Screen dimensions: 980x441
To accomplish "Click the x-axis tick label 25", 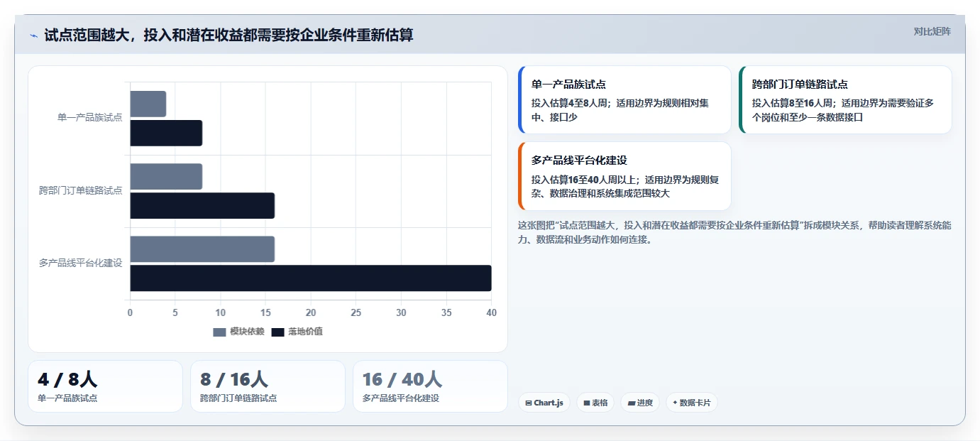I will (x=356, y=312).
